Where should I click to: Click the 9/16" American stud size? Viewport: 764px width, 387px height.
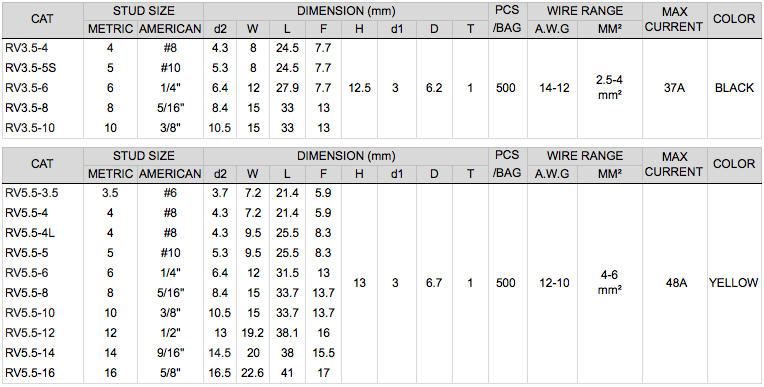[x=170, y=353]
